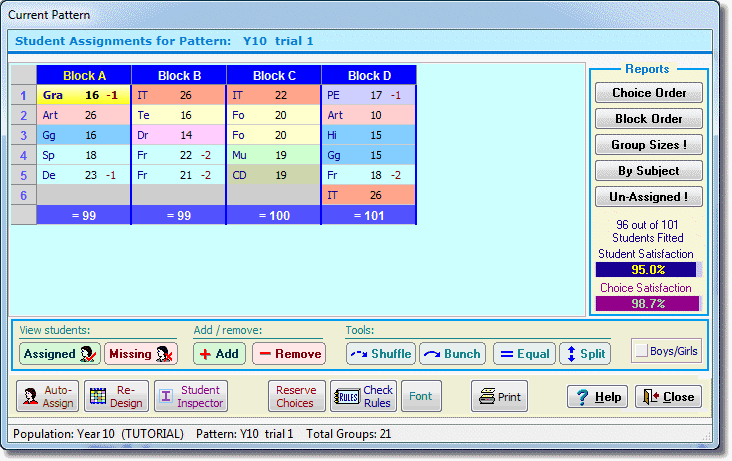Select the Block C column header

point(274,75)
